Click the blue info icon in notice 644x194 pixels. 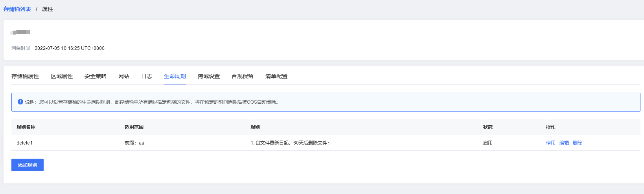coord(20,102)
